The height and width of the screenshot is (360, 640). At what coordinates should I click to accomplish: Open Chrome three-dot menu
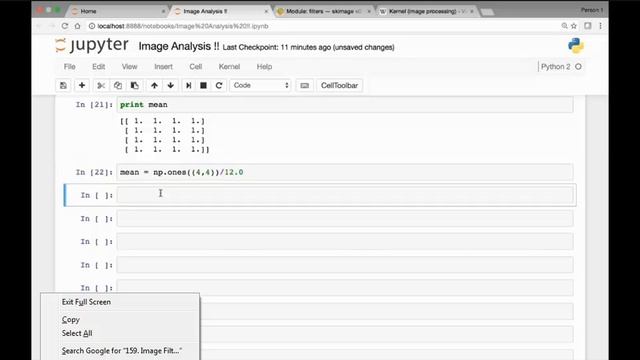600,26
